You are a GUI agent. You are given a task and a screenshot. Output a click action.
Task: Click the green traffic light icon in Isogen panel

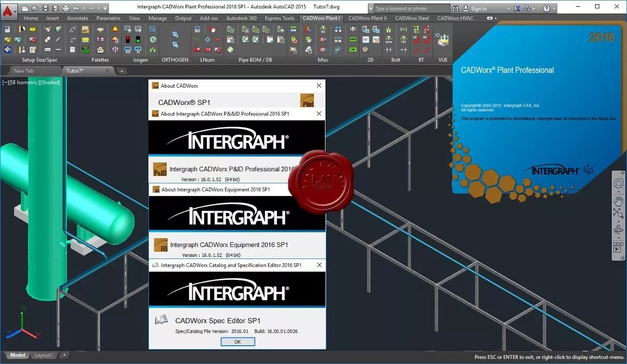pos(138,40)
